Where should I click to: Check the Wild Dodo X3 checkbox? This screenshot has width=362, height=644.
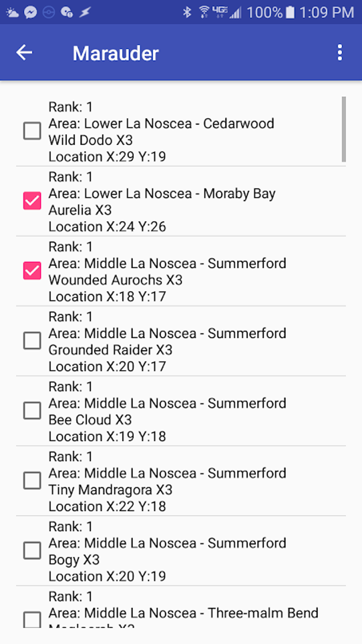[32, 131]
